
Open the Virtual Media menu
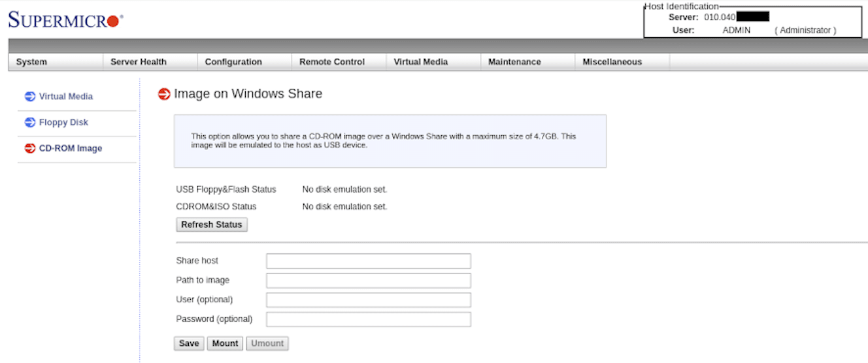(421, 62)
